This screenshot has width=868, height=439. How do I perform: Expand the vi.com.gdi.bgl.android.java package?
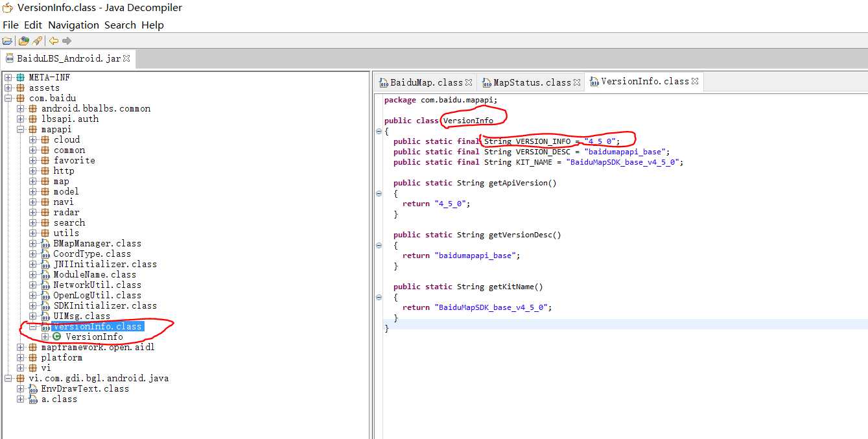pos(8,378)
